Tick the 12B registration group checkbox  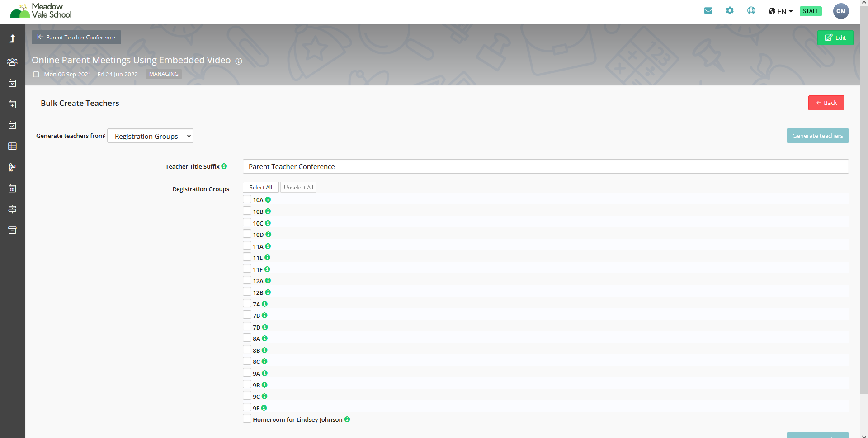pos(247,292)
